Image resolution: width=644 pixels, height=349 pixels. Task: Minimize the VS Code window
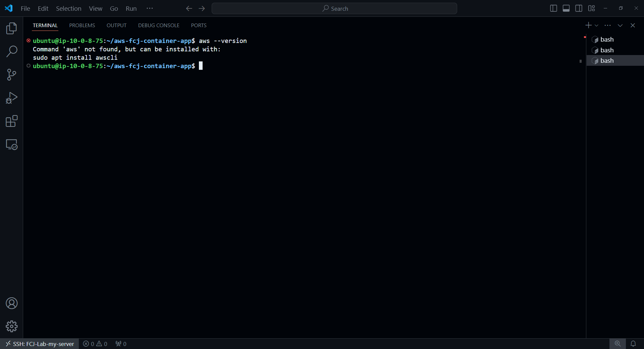[605, 8]
